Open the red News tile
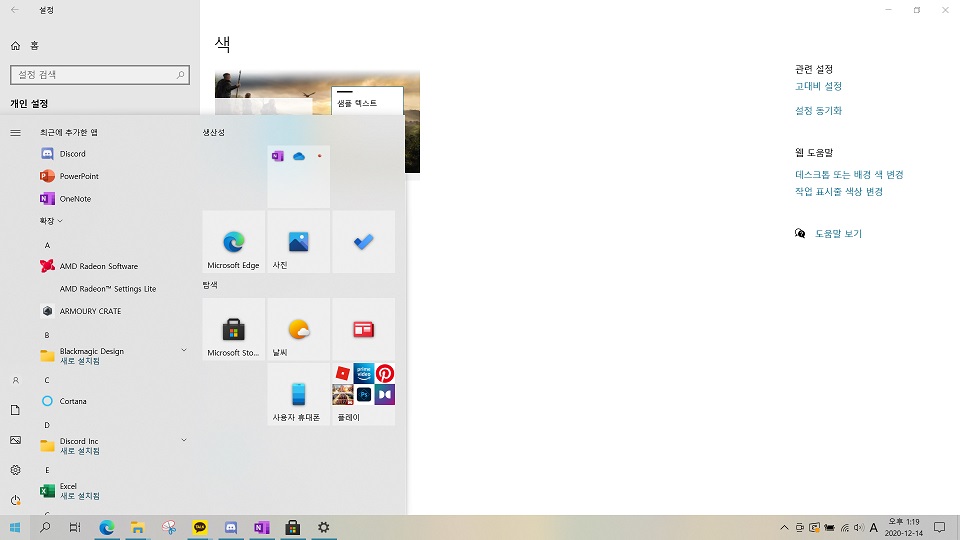The width and height of the screenshot is (960, 540). (x=364, y=329)
